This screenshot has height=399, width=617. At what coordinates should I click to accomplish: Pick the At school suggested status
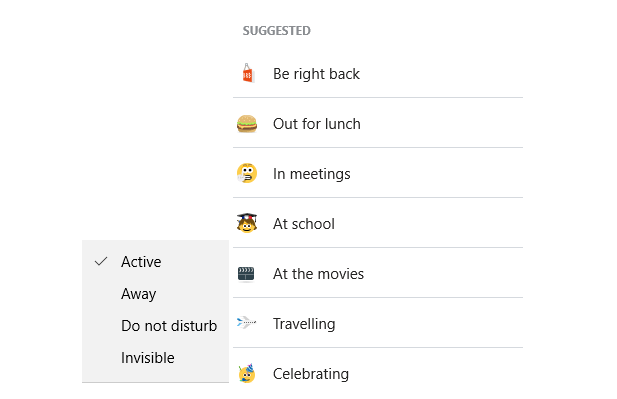click(378, 224)
